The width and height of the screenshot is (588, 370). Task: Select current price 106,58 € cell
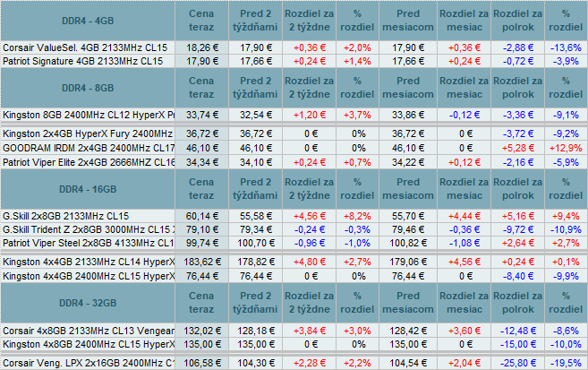[x=201, y=363]
